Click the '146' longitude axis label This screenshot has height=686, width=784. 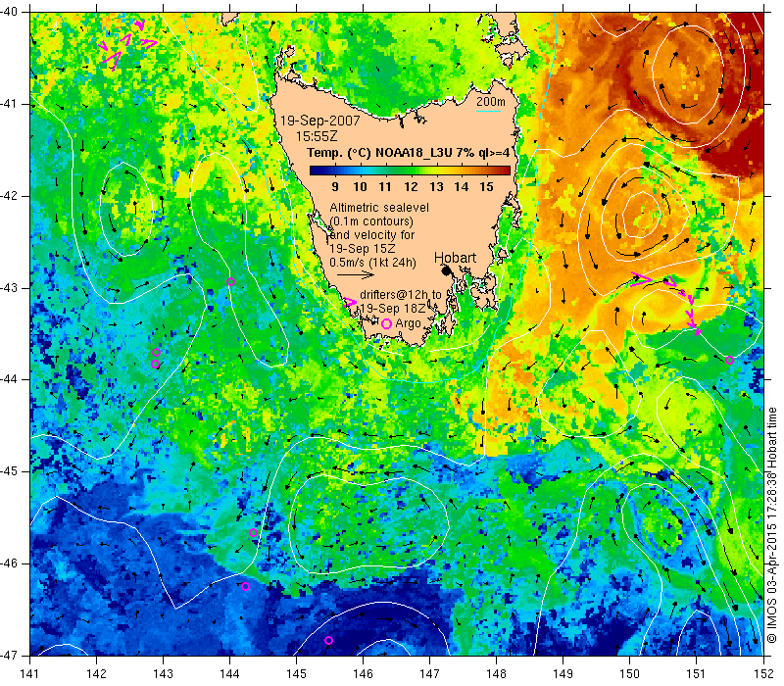(363, 673)
